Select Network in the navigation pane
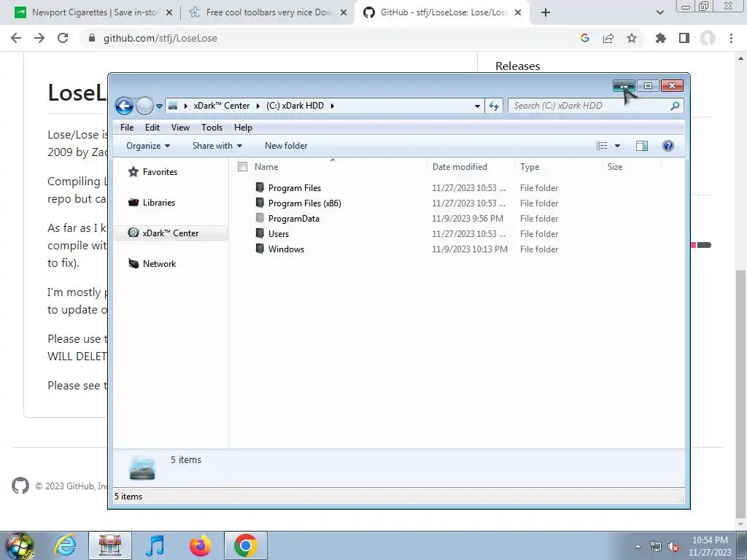 point(159,264)
